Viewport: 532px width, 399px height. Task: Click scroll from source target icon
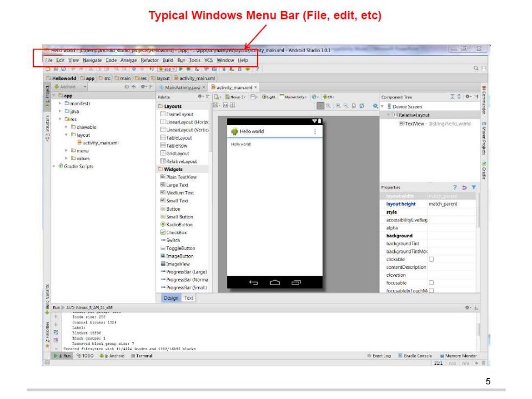coord(126,87)
